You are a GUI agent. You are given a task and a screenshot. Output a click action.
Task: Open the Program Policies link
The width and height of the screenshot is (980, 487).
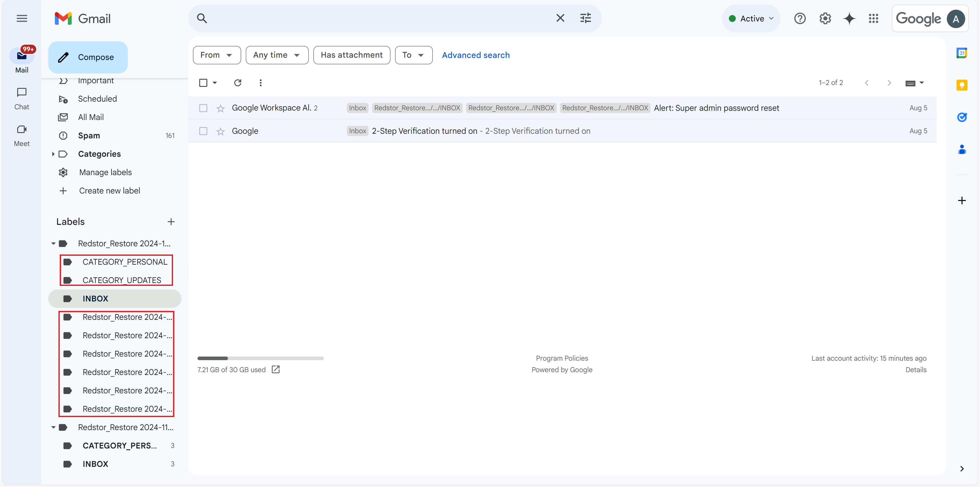561,358
